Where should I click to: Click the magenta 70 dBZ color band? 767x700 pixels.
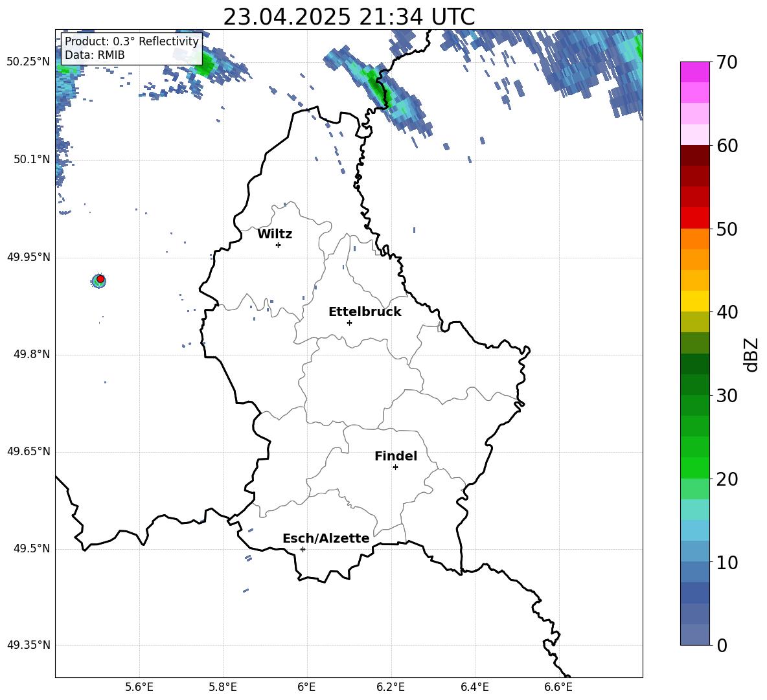pos(694,72)
